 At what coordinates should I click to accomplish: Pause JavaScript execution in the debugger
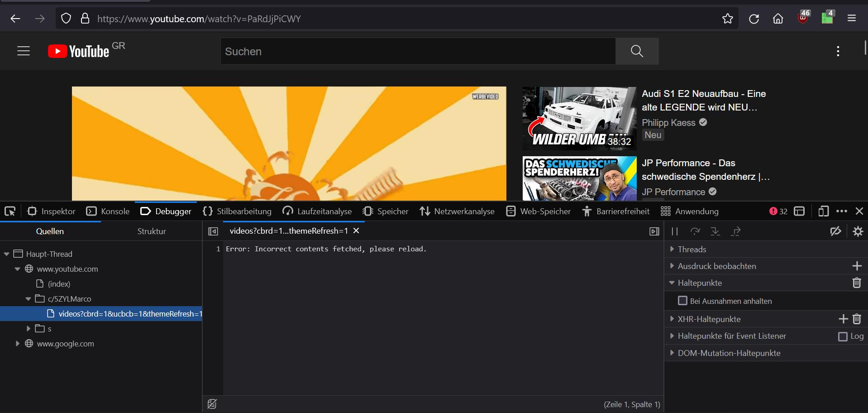[x=674, y=231]
